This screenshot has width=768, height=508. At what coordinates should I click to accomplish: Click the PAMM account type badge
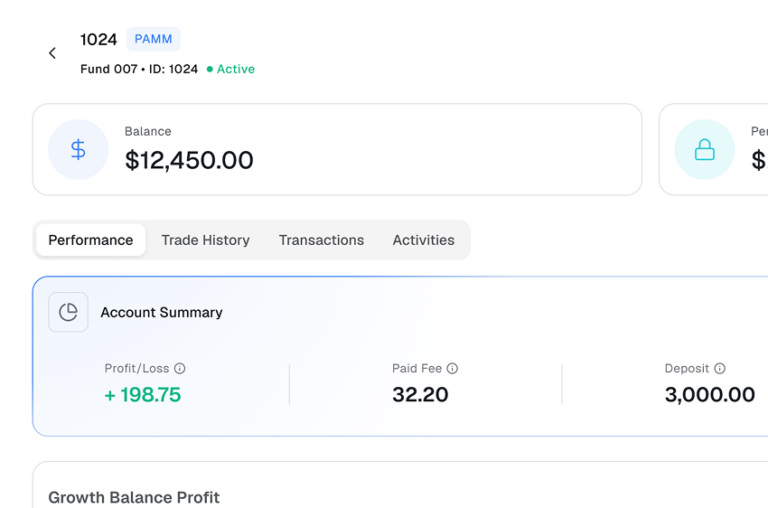pos(153,39)
